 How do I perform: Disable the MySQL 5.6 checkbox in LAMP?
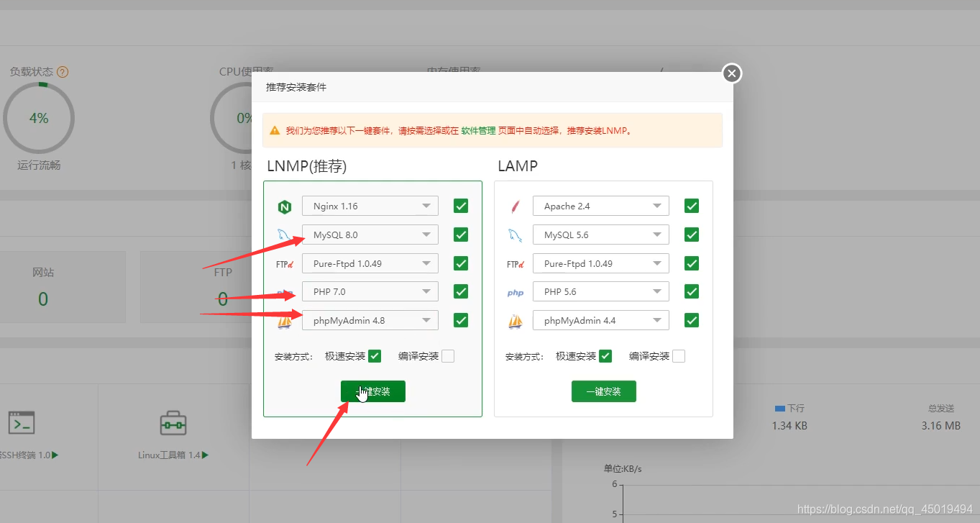(x=691, y=235)
